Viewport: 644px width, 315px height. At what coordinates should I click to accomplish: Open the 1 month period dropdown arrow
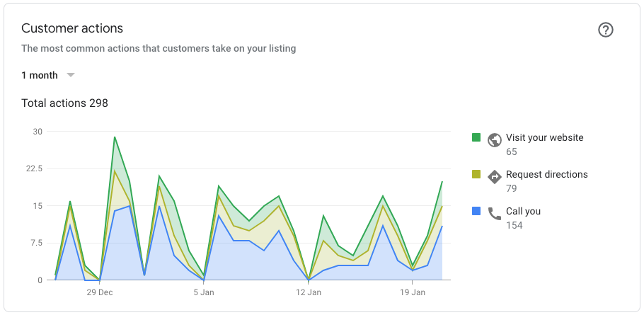pos(71,75)
